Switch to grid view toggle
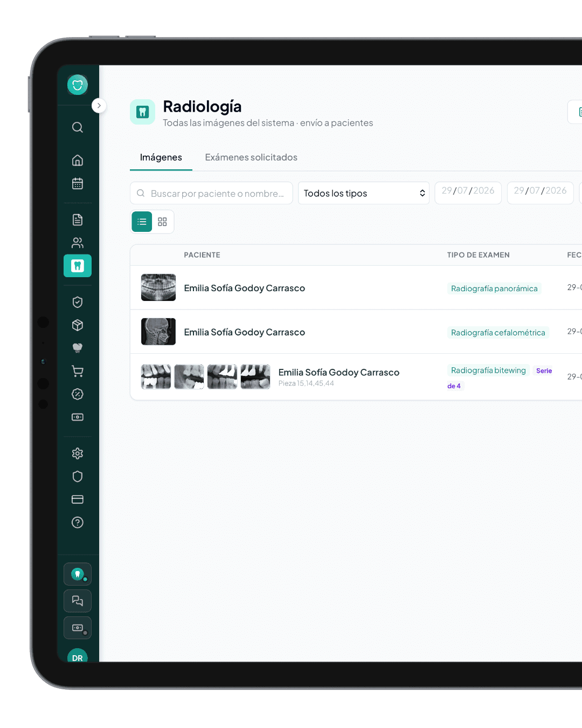The image size is (582, 728). point(162,222)
